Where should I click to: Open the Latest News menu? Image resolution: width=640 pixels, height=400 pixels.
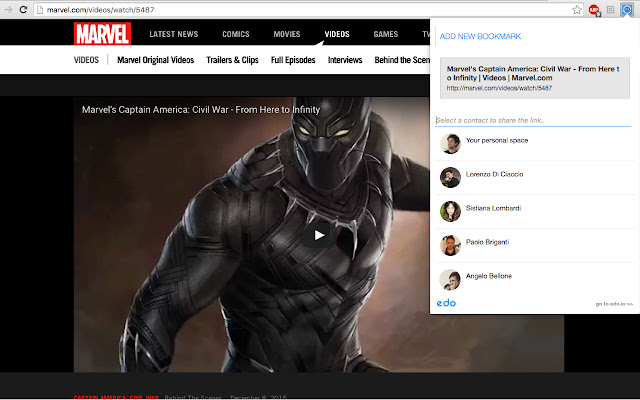pyautogui.click(x=173, y=34)
